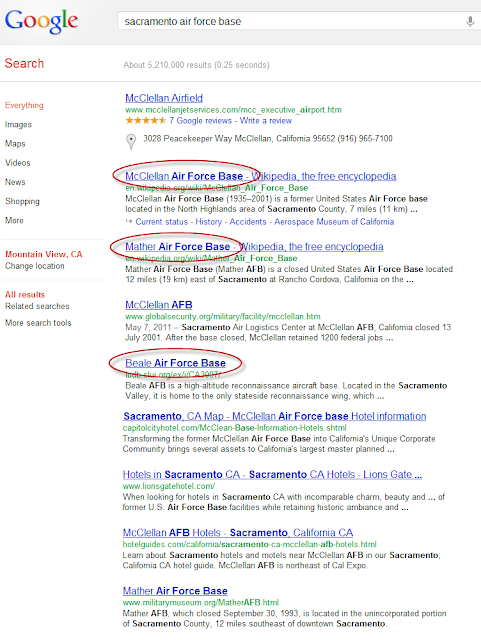Open Mather Air Force Base militarymuseum result
Image resolution: width=481 pixels, height=640 pixels.
pyautogui.click(x=175, y=591)
